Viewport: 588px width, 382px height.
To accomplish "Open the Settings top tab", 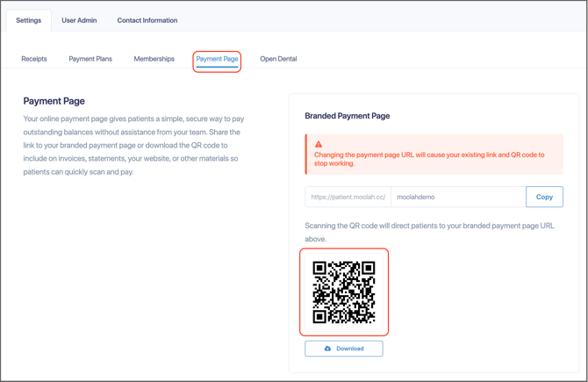I will 28,20.
